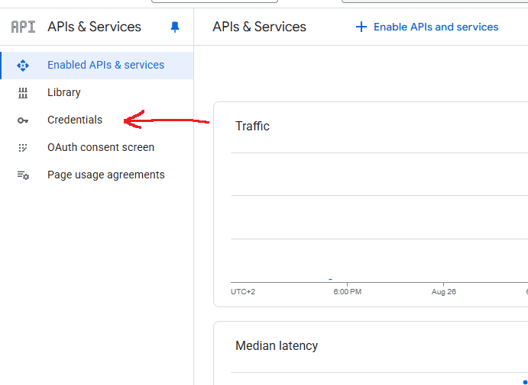The width and height of the screenshot is (528, 385).
Task: Click the Aug 26 axis label
Action: tap(443, 292)
